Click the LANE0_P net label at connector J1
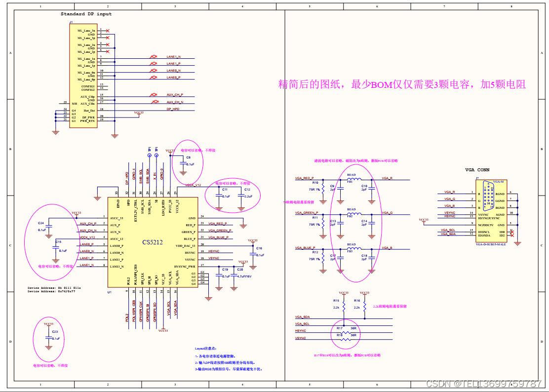 [173, 78]
